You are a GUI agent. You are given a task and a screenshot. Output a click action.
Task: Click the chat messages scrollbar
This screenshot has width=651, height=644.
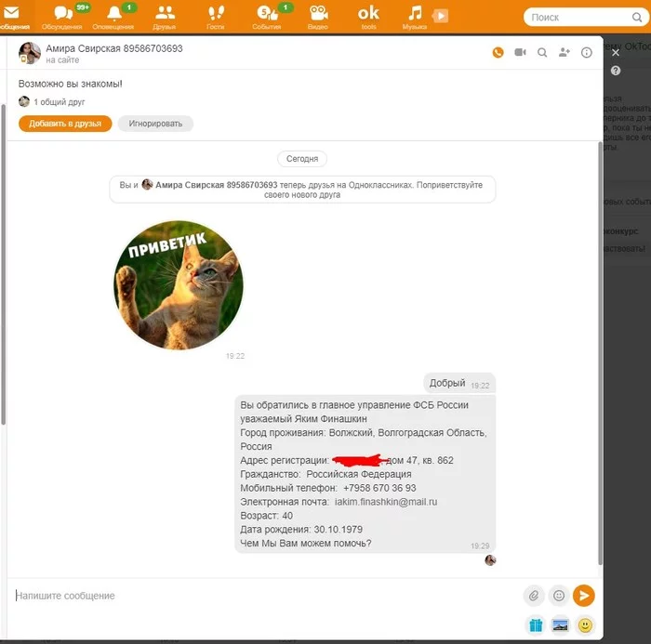pyautogui.click(x=600, y=353)
